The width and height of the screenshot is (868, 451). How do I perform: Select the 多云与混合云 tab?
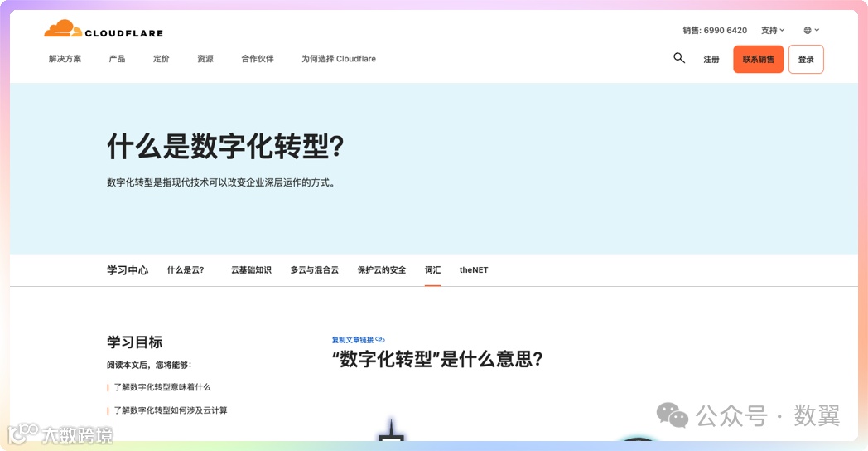click(x=315, y=270)
